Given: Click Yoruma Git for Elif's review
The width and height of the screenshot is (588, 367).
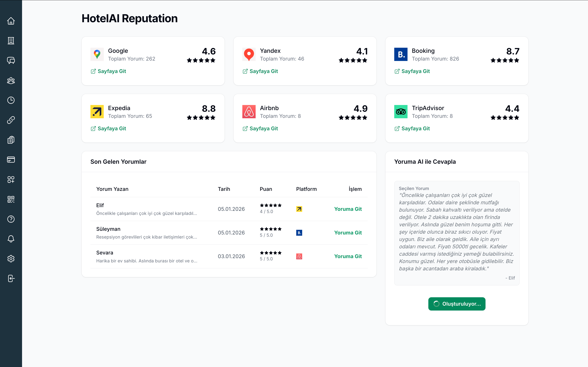Looking at the screenshot, I should 348,209.
